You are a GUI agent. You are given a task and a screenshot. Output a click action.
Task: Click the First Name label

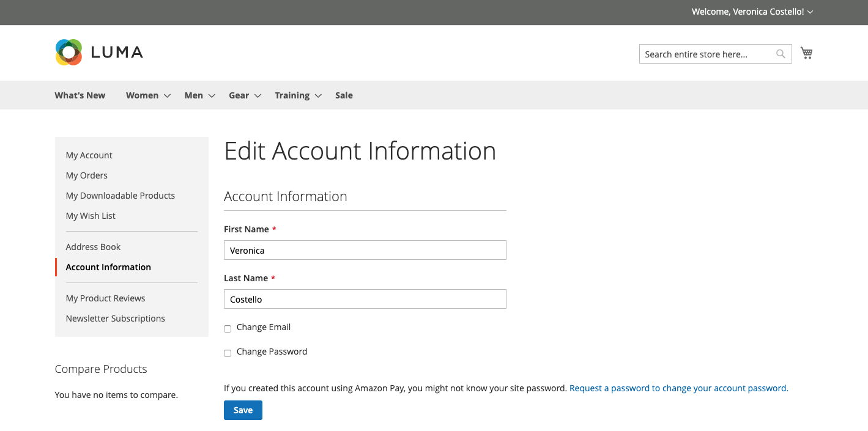coord(247,229)
